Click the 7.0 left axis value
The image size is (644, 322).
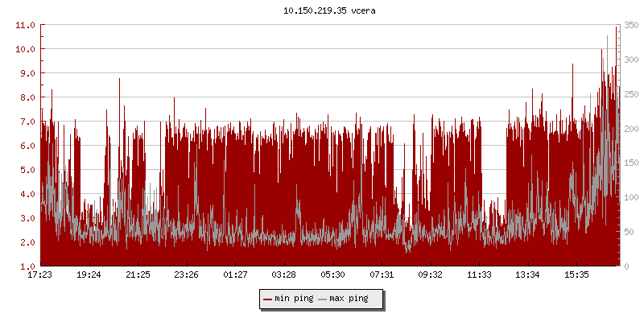tap(27, 122)
